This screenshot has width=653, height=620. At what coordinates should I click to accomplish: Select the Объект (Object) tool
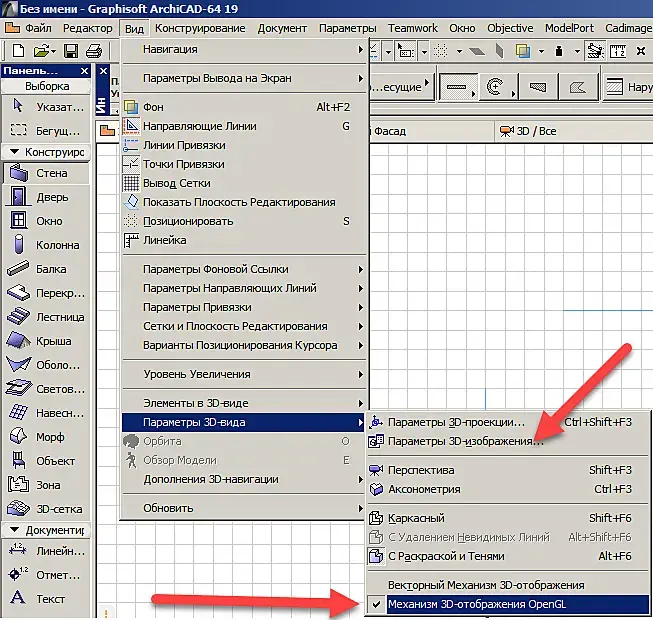click(46, 461)
